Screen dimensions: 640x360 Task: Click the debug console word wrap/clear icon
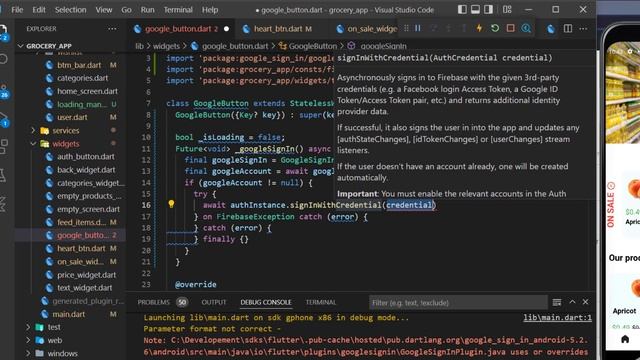[557, 302]
